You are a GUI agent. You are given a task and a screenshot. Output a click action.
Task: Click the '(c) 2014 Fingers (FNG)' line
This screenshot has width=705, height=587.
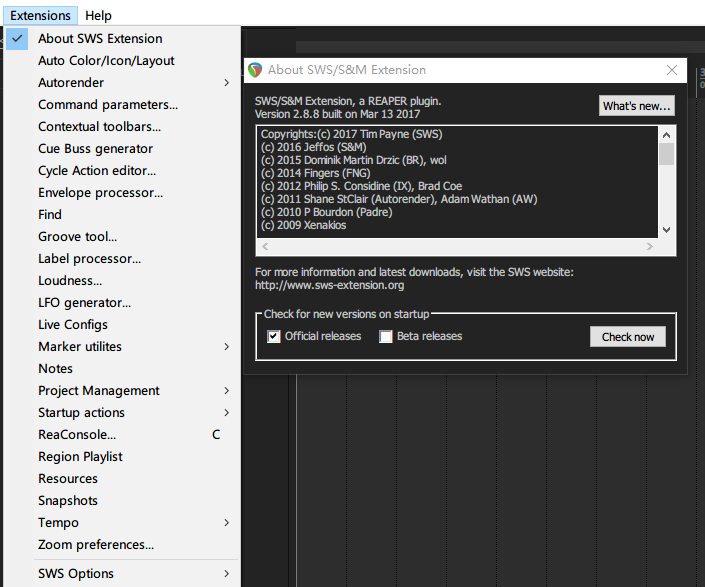316,173
